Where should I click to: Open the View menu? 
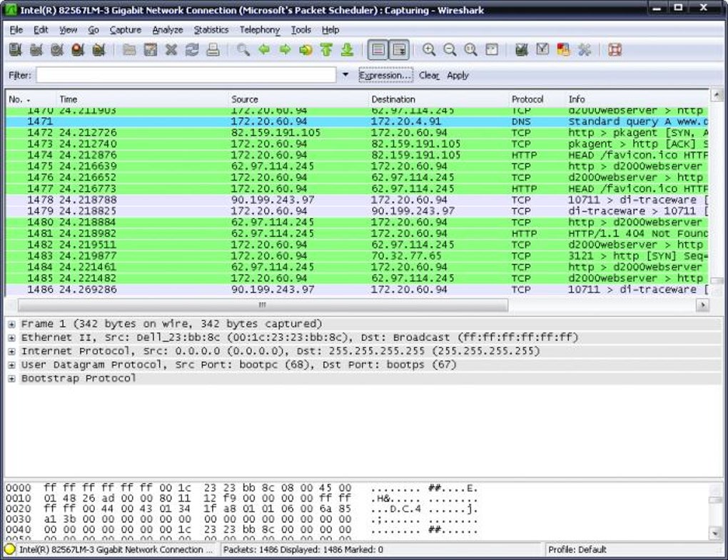click(x=68, y=30)
